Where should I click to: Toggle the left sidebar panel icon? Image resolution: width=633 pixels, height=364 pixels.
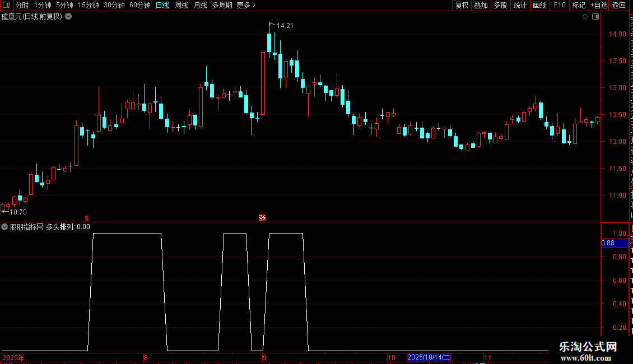click(x=6, y=5)
